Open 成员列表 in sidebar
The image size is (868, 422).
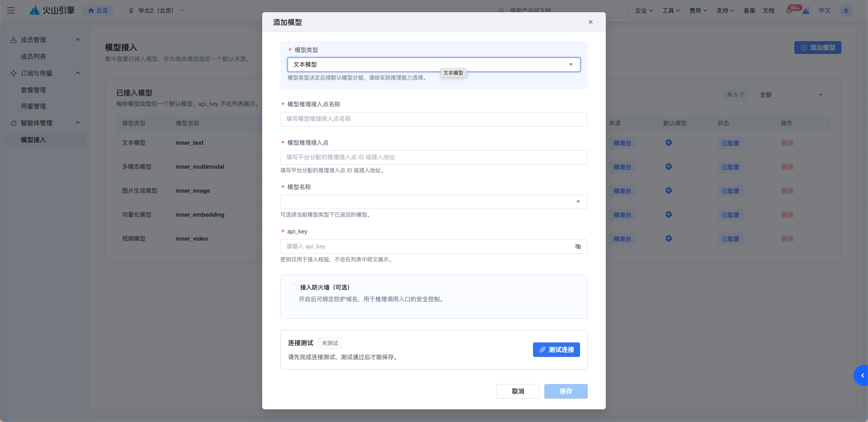[33, 57]
